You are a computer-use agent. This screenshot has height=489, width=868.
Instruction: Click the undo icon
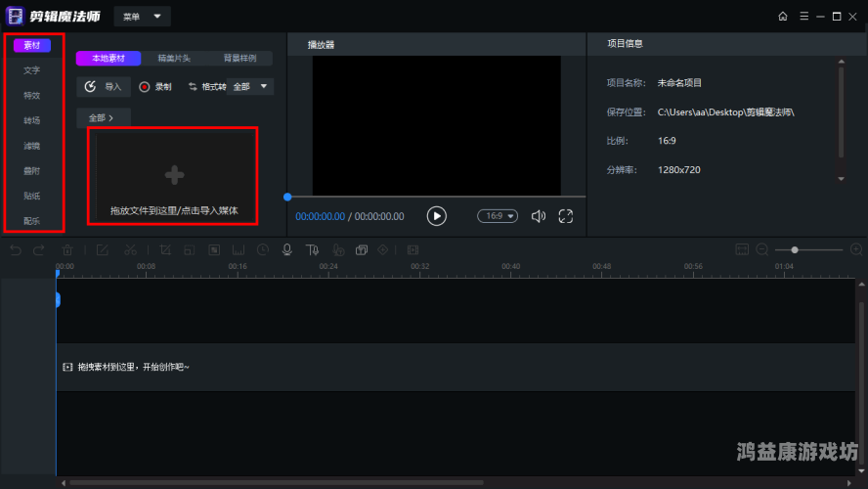pos(16,250)
